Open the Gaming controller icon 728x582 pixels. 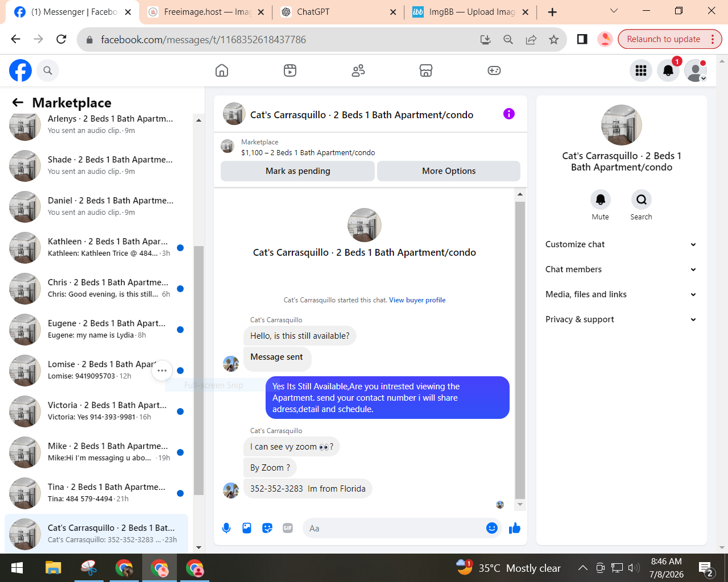pos(494,70)
